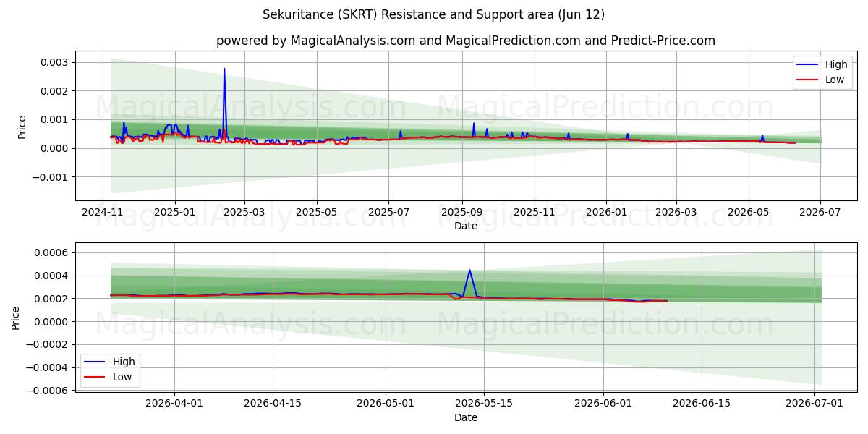This screenshot has width=868, height=434.
Task: Click the '0.0004' y-axis tick in bottom chart
Action: click(x=52, y=276)
